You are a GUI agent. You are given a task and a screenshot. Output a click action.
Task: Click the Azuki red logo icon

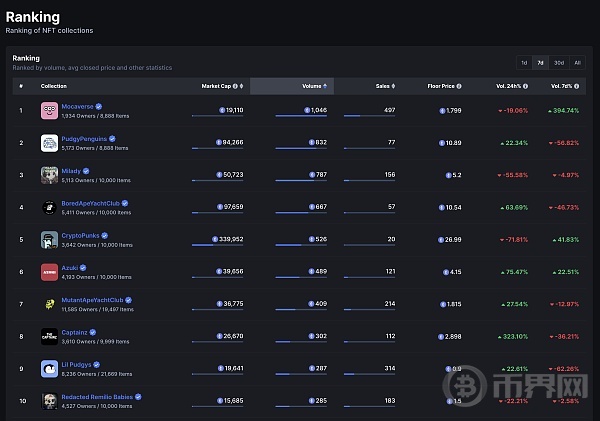click(49, 272)
